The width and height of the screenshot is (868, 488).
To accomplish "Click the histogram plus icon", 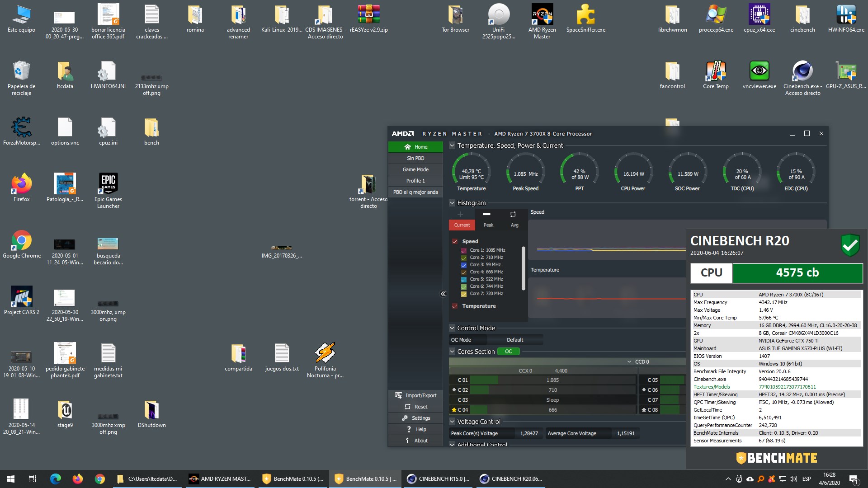I will pyautogui.click(x=460, y=214).
